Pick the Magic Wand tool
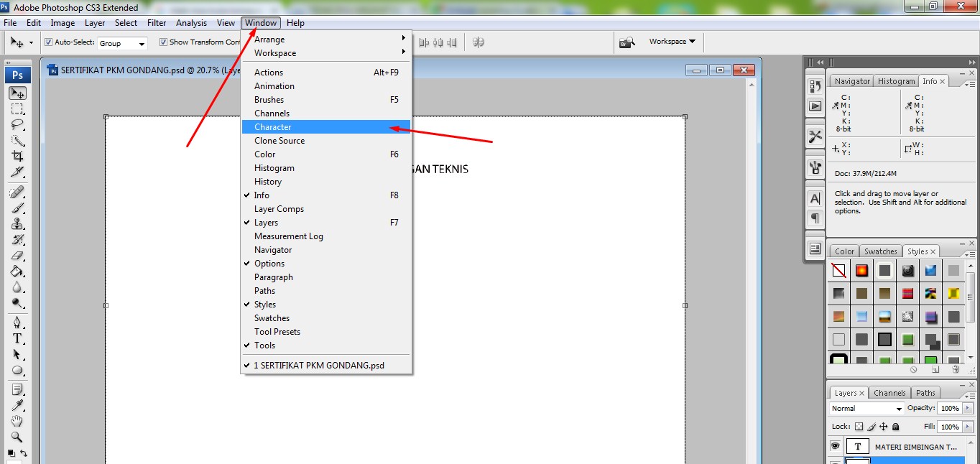The width and height of the screenshot is (980, 464). tap(17, 140)
